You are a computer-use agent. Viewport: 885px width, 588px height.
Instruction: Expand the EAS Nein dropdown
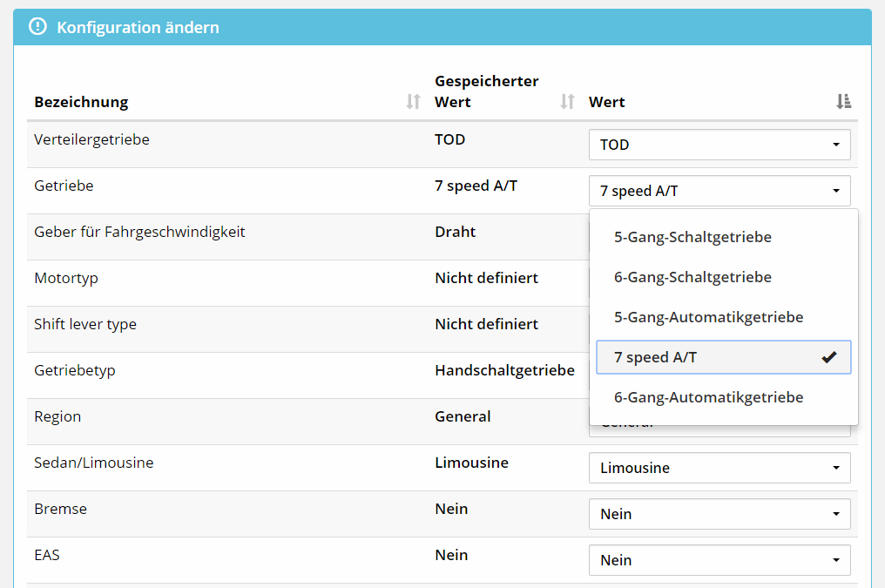click(719, 560)
